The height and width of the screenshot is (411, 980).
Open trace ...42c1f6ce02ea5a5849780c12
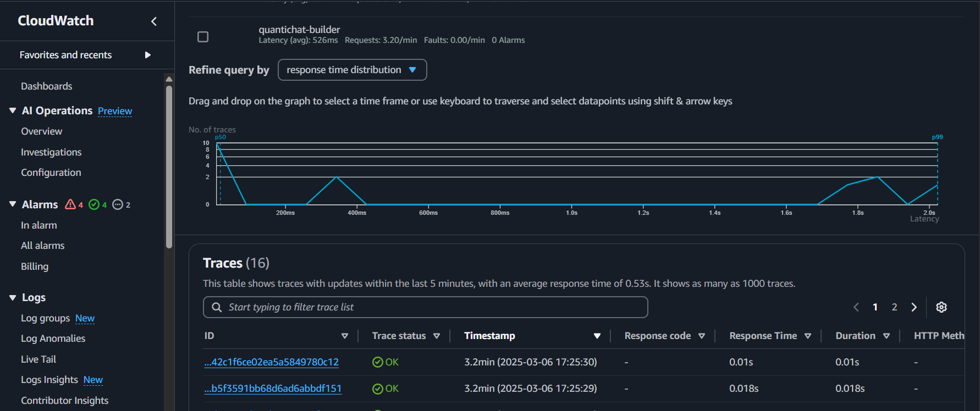[272, 362]
